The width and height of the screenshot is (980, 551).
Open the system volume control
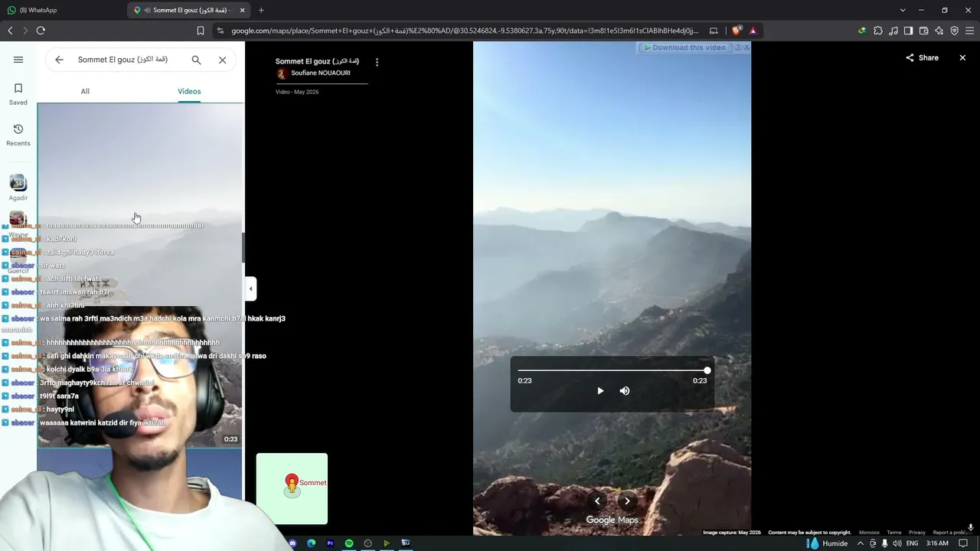pos(897,543)
